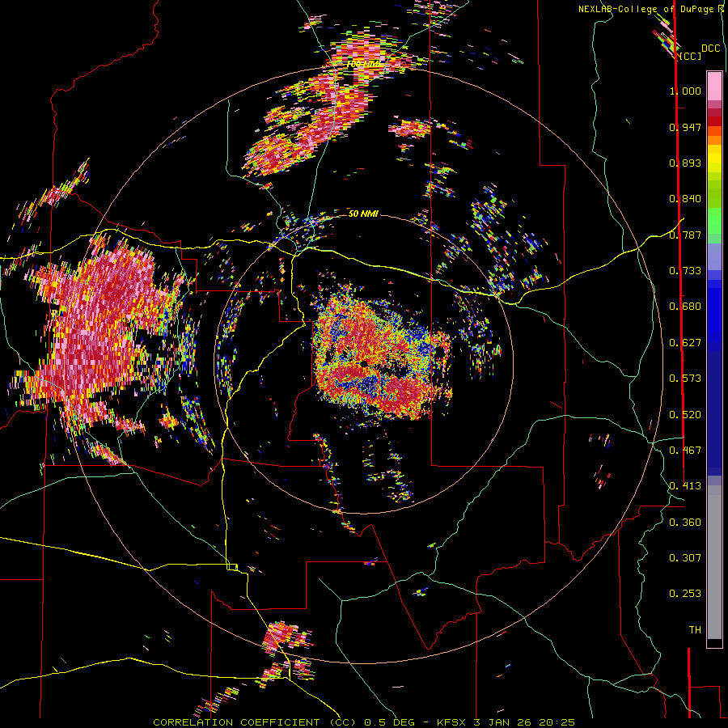
Task: Select the 0.520 legend value
Action: pos(685,415)
